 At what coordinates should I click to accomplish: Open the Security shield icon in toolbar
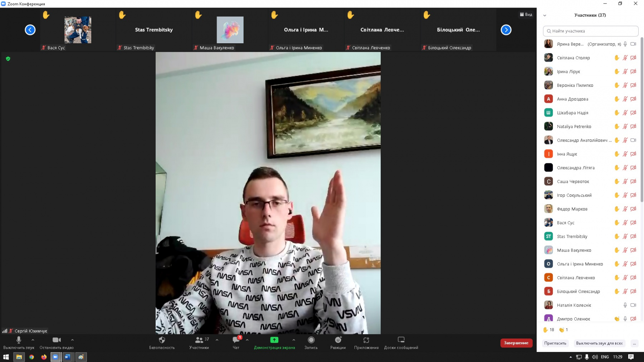(x=162, y=340)
